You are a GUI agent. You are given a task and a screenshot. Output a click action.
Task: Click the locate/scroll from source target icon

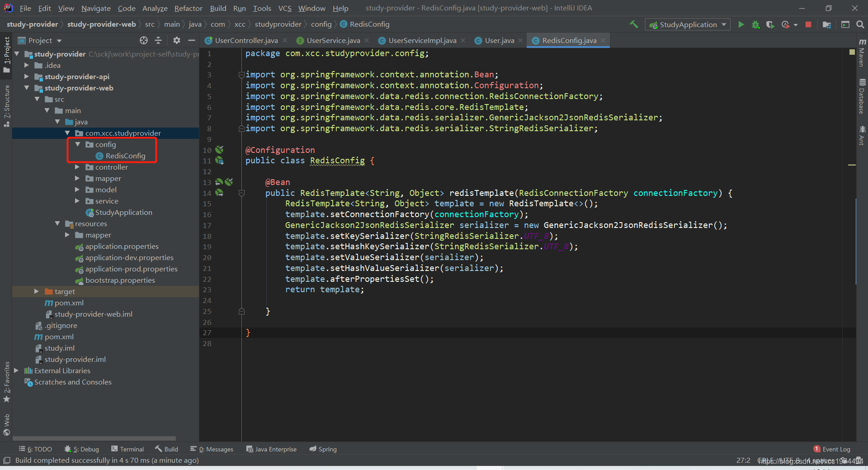coord(144,40)
